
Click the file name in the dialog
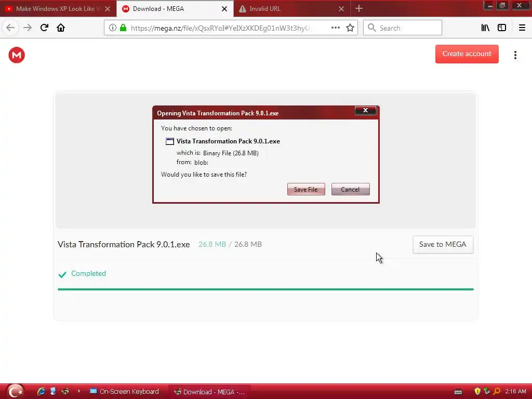click(x=228, y=141)
